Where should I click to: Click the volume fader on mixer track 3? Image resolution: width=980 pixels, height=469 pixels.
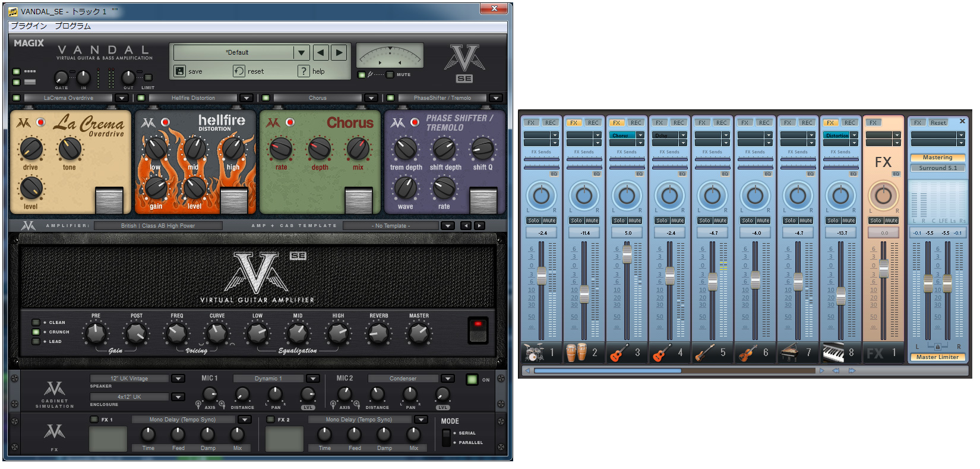click(627, 254)
